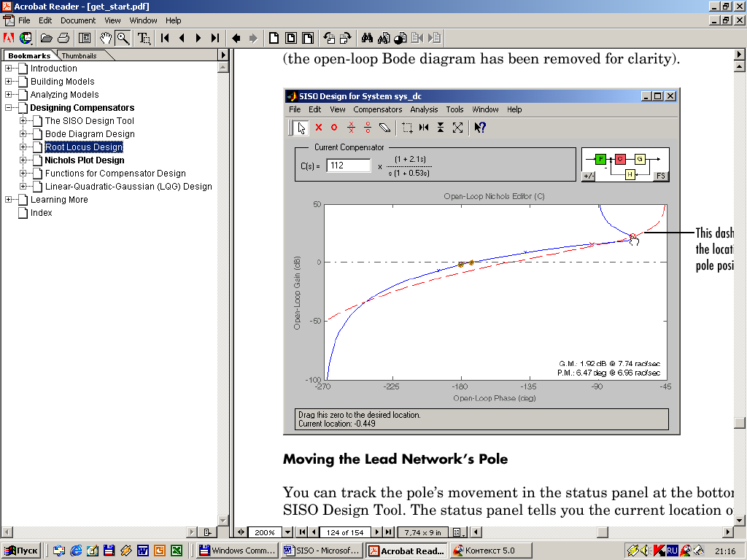This screenshot has width=747, height=560.
Task: Open the File menu in Acrobat
Action: coord(24,20)
